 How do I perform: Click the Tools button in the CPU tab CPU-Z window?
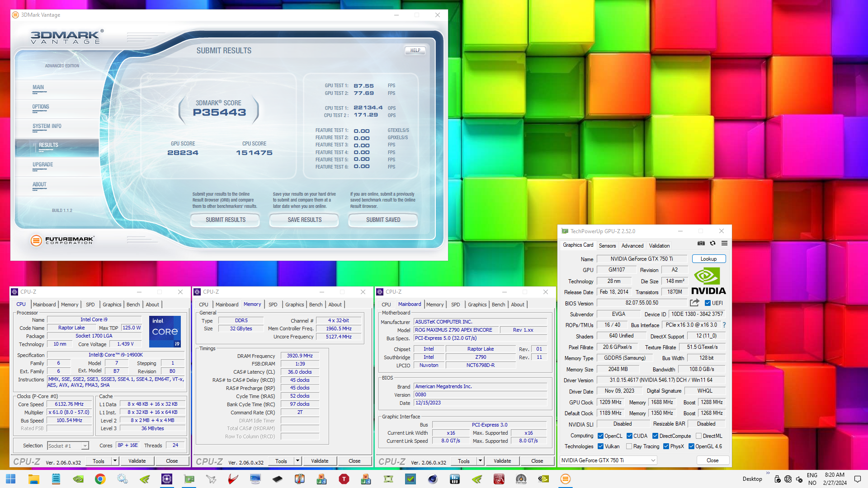coord(99,461)
